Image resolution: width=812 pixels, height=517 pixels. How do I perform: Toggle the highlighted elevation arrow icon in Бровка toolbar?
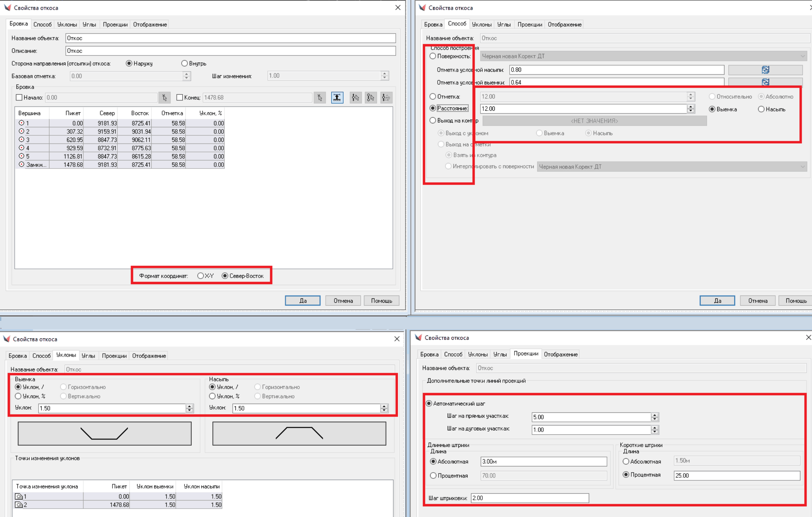(337, 97)
